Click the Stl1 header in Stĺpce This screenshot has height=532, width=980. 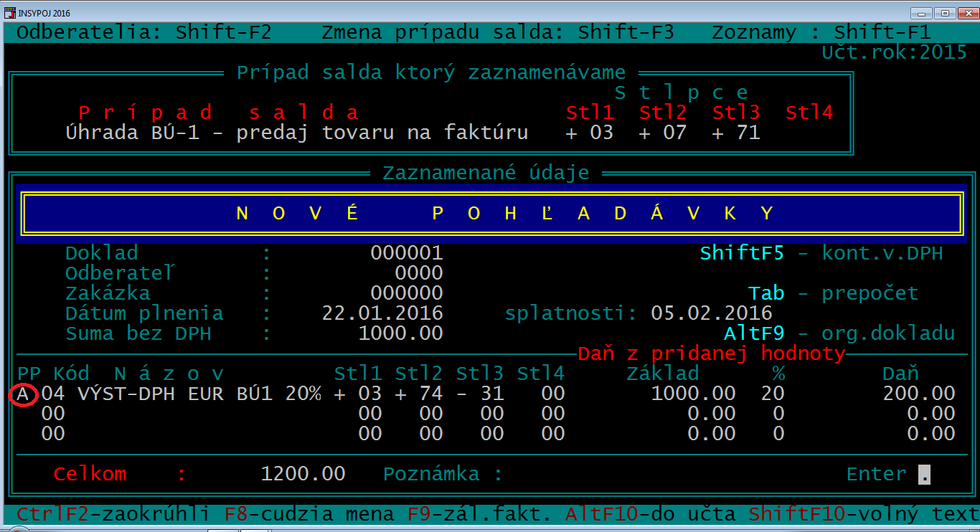(x=590, y=113)
